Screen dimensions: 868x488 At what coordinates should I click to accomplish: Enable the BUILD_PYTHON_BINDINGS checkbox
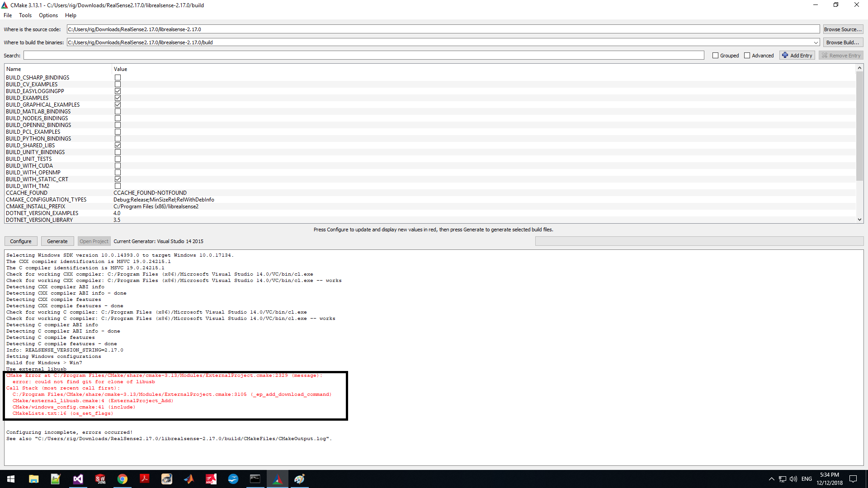[118, 138]
